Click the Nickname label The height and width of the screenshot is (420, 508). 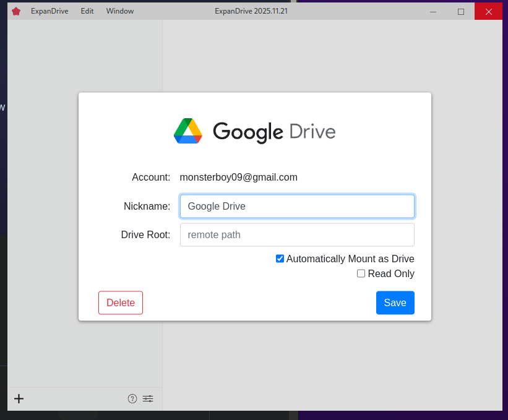coord(147,206)
